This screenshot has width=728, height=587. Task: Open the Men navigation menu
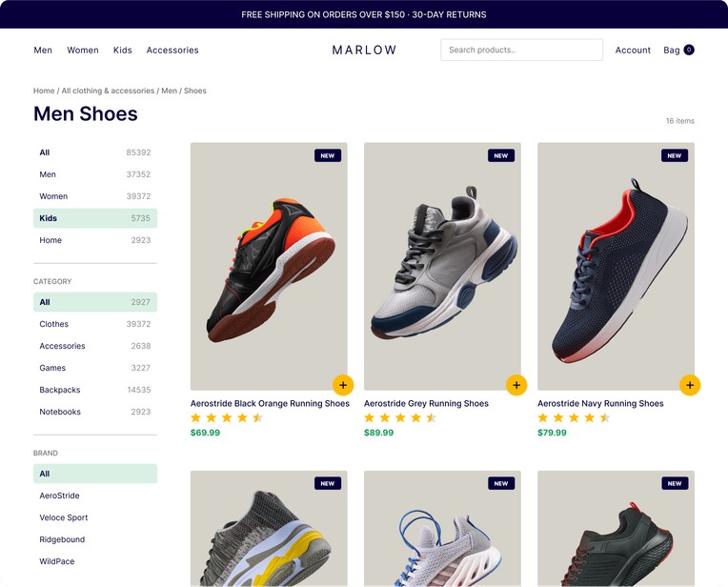(x=43, y=51)
